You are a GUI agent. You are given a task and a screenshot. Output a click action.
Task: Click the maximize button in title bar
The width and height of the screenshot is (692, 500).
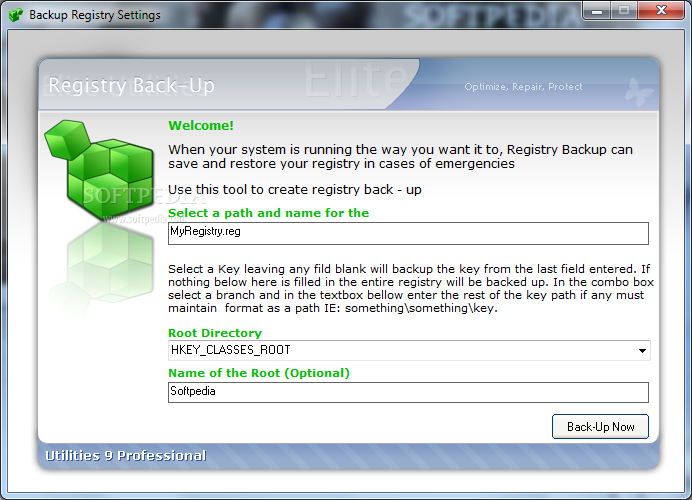624,10
